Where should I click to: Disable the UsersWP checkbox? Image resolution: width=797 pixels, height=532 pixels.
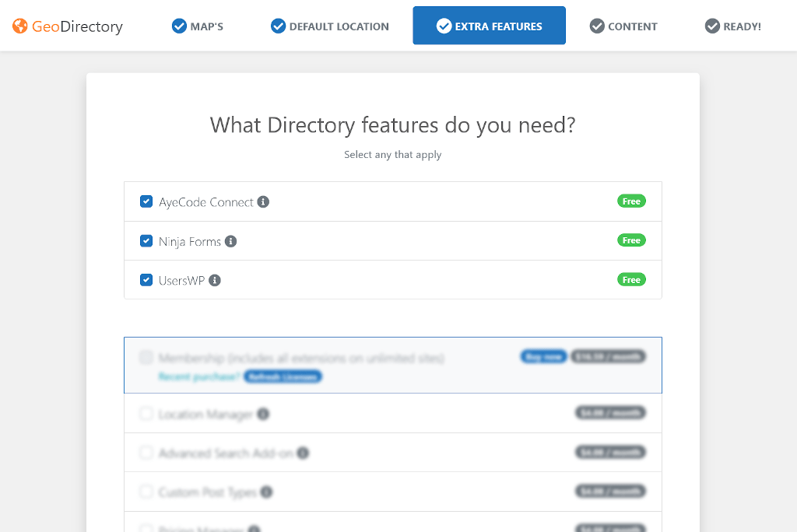click(x=146, y=280)
